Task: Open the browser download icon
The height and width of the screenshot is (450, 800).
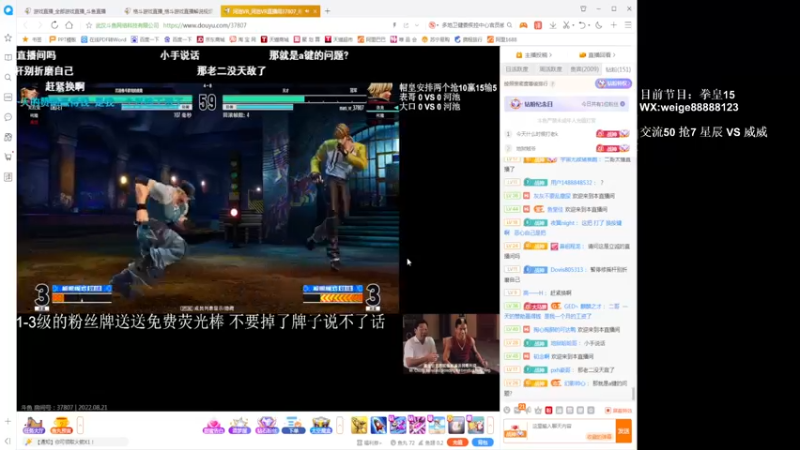Action: coord(553,25)
